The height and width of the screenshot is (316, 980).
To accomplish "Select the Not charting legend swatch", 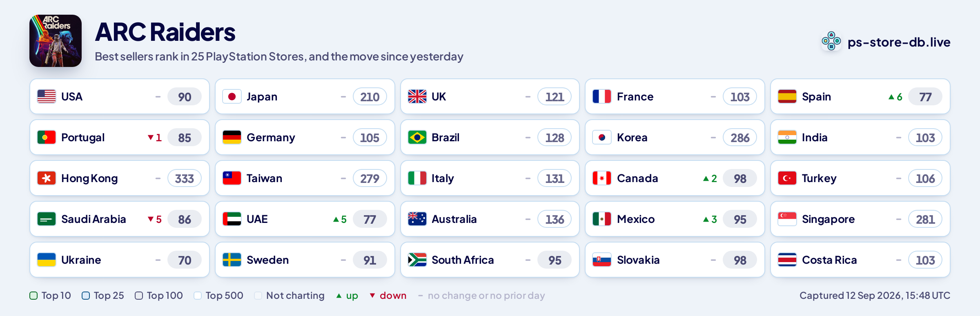I will [258, 296].
